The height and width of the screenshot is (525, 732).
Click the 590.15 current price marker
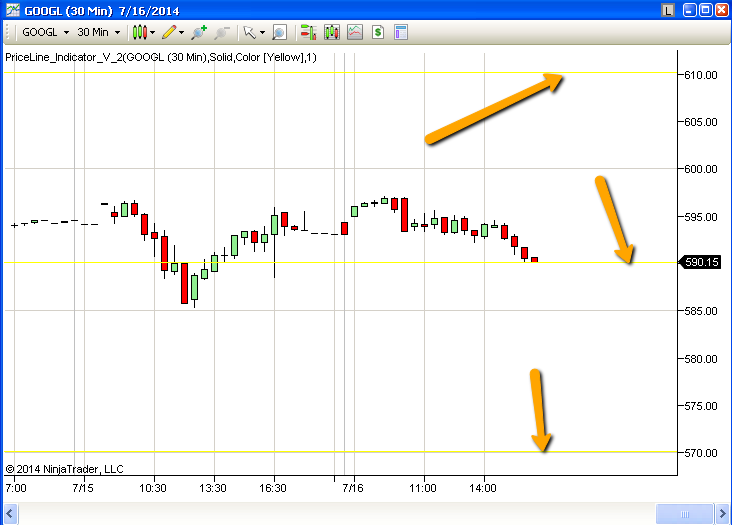click(699, 262)
